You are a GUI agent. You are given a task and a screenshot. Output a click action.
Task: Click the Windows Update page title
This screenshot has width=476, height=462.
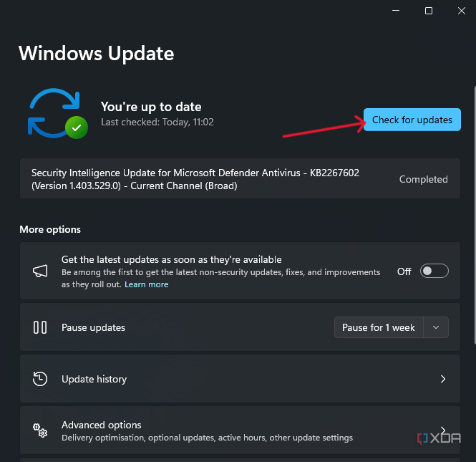(96, 54)
